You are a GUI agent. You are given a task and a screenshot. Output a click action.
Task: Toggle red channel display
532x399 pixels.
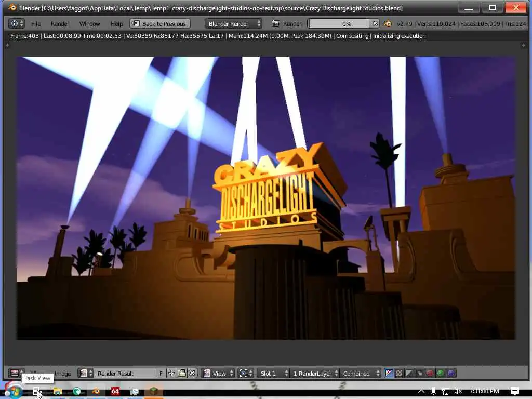point(430,373)
